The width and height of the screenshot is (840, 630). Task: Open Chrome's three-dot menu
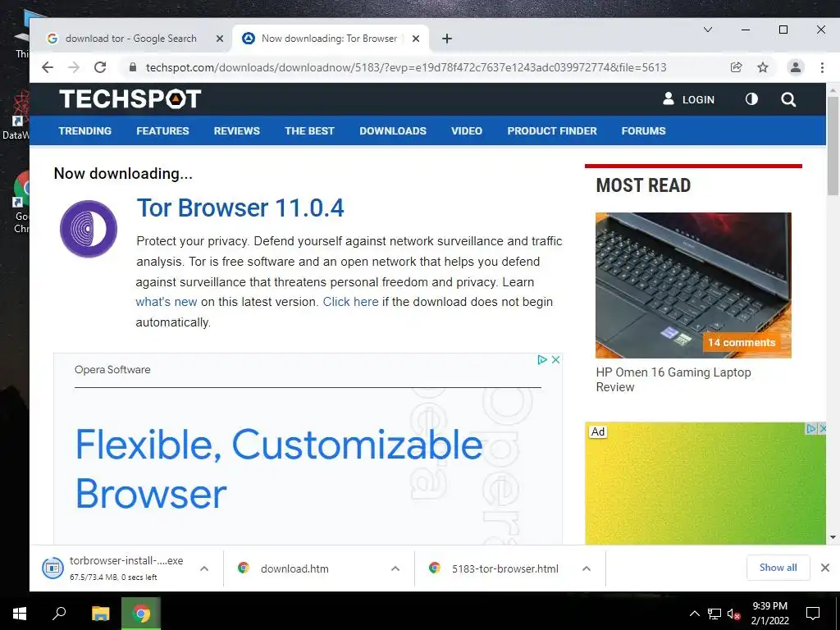click(822, 67)
